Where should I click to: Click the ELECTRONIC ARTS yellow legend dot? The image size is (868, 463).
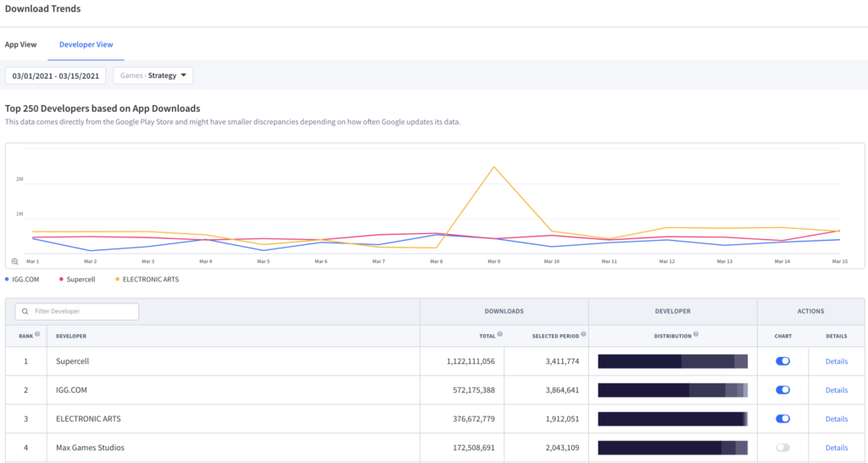117,279
